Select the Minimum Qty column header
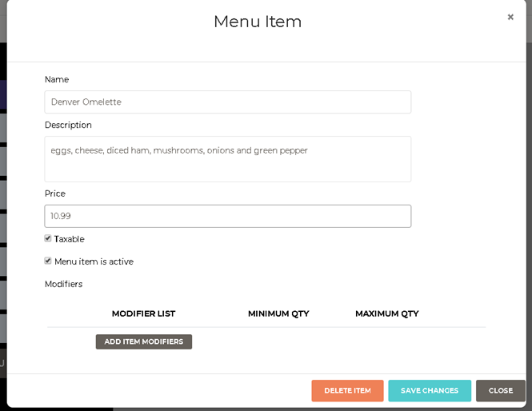The height and width of the screenshot is (411, 532). tap(278, 313)
